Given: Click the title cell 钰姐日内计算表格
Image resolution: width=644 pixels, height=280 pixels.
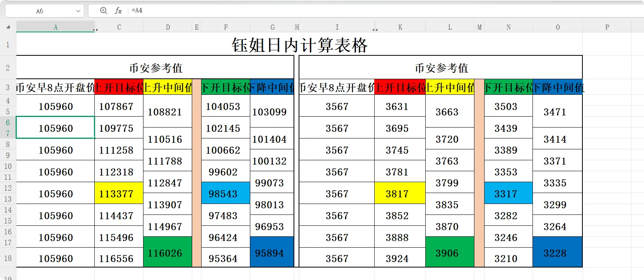Looking at the screenshot, I should pyautogui.click(x=299, y=44).
